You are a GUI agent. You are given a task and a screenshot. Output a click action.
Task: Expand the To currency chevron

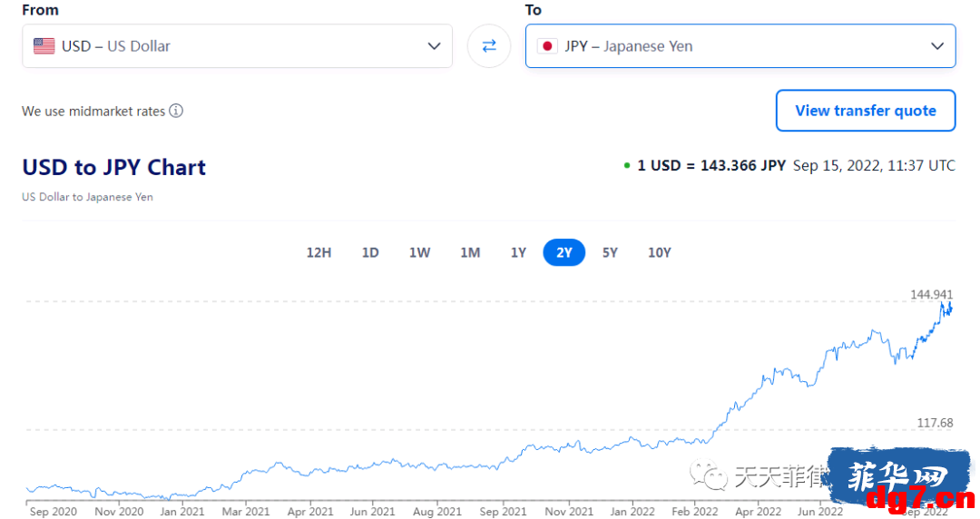(x=936, y=46)
